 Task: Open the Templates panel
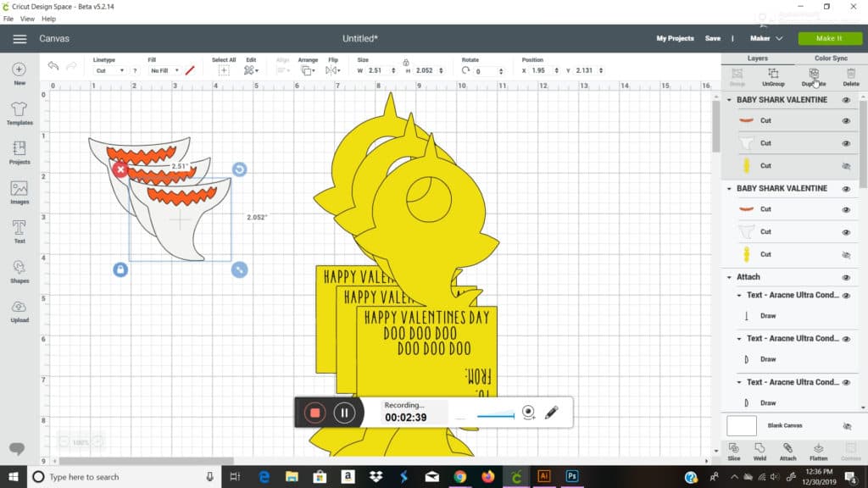point(19,114)
